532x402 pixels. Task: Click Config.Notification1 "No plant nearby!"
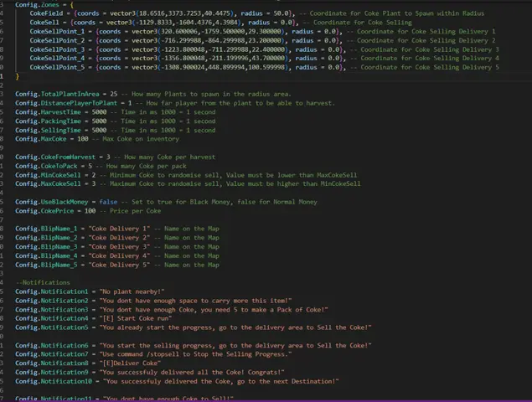pyautogui.click(x=132, y=291)
